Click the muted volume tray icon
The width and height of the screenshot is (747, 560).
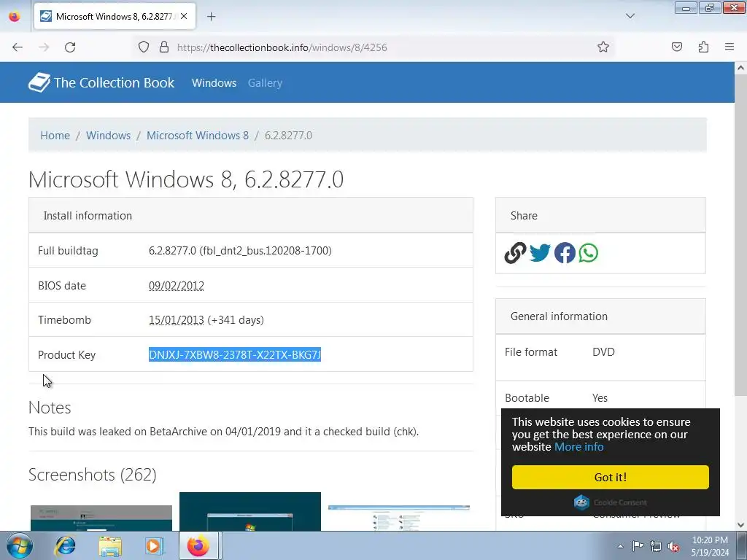[673, 546]
